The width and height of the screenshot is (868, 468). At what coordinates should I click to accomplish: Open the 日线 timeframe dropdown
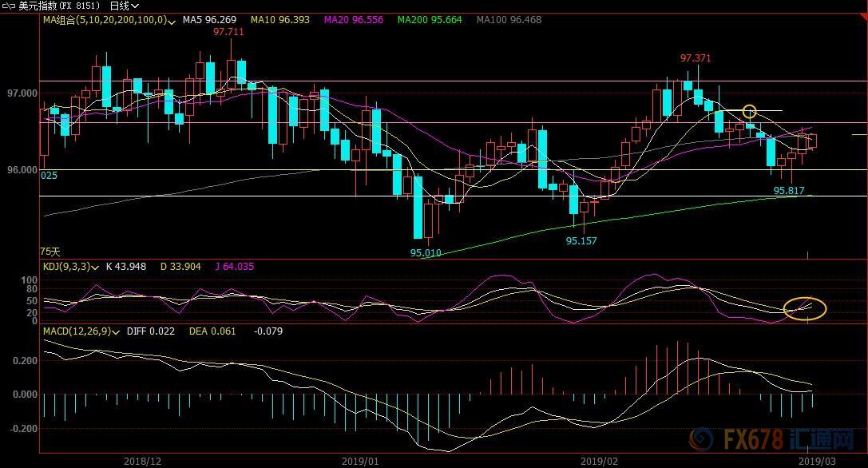124,6
